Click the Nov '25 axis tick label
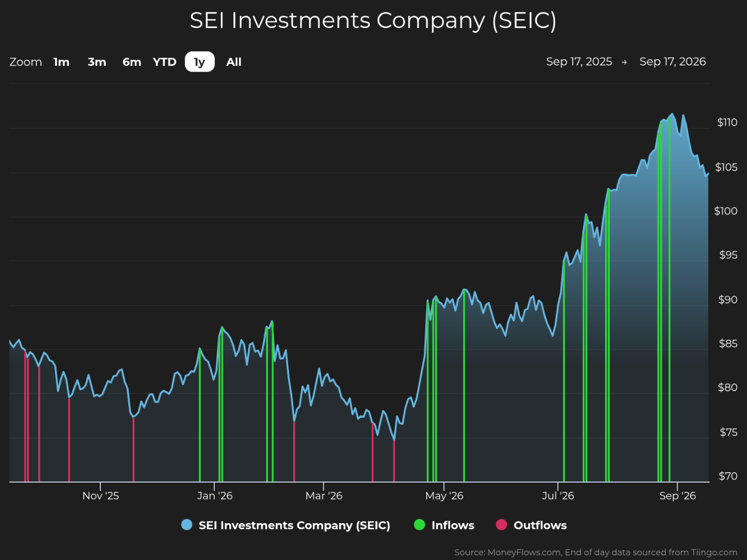 pyautogui.click(x=100, y=496)
